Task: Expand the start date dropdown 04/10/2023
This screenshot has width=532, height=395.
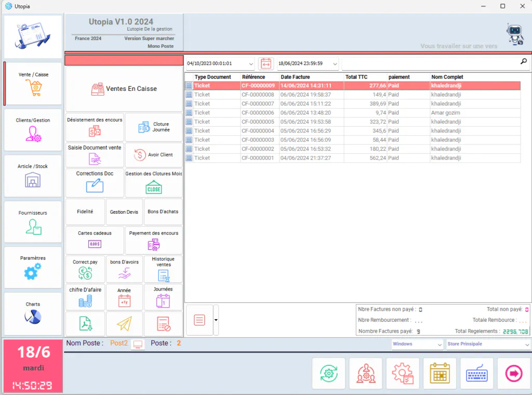Action: click(251, 64)
